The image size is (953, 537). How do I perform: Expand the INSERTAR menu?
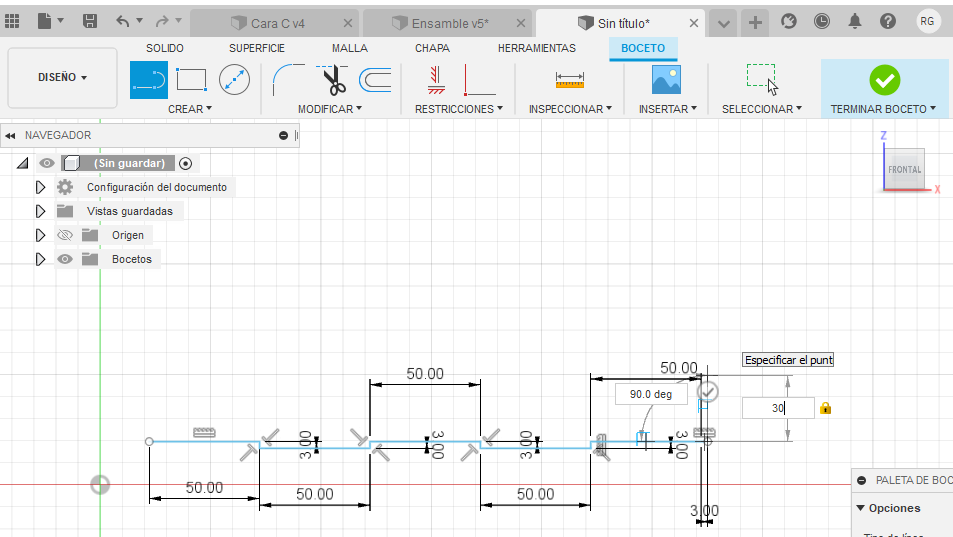pos(667,109)
